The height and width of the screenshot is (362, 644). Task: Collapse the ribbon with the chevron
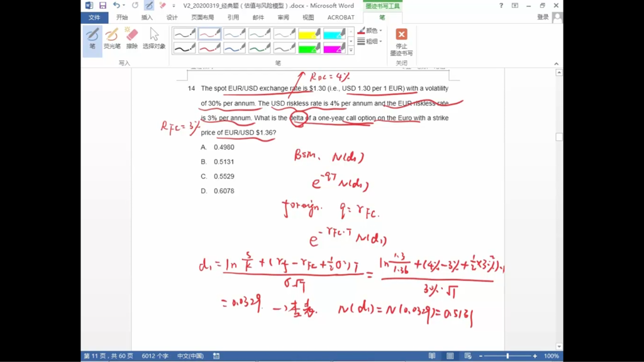(556, 63)
